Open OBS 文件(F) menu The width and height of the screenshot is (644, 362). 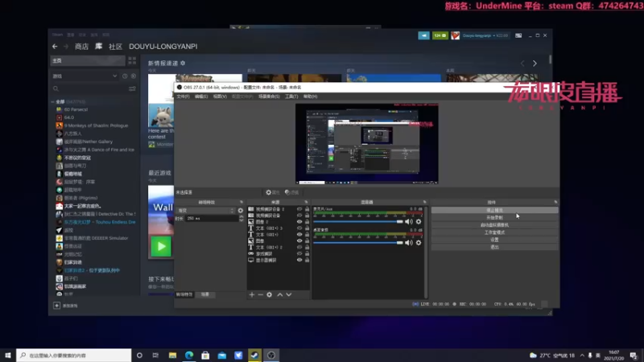point(183,97)
